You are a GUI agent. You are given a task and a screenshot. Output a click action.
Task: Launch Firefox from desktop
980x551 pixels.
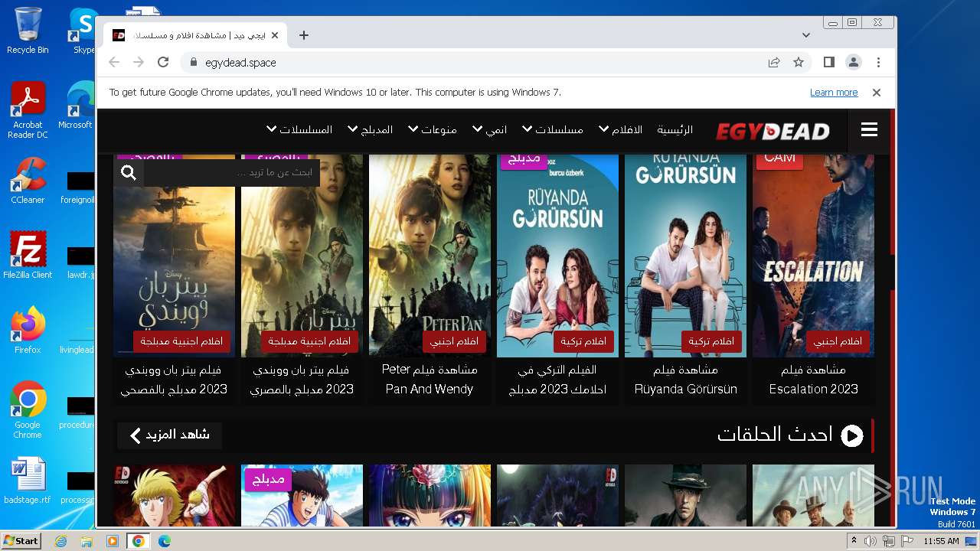pos(28,331)
